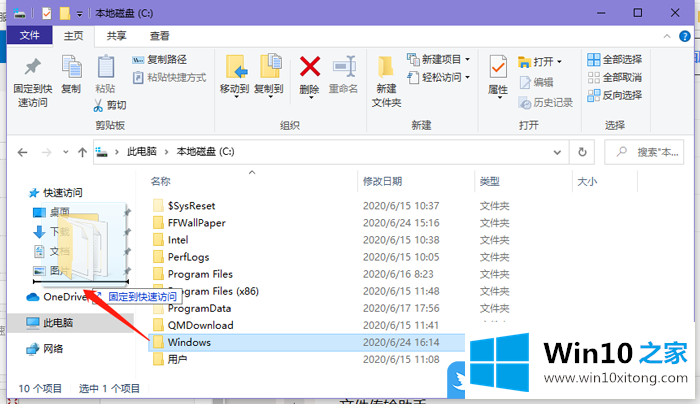Switch to View (查看) ribbon tab
700x404 pixels.
pos(159,36)
